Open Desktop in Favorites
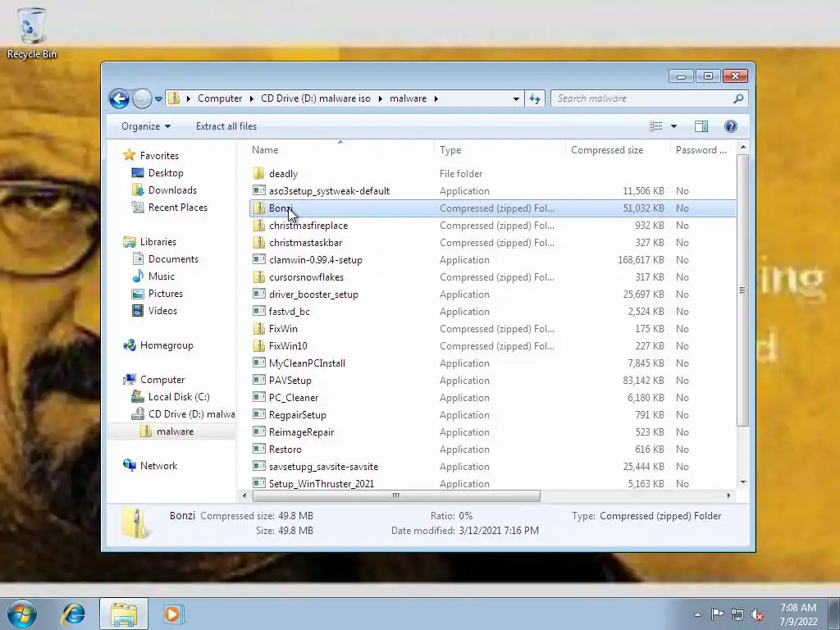This screenshot has width=840, height=630. pos(166,173)
